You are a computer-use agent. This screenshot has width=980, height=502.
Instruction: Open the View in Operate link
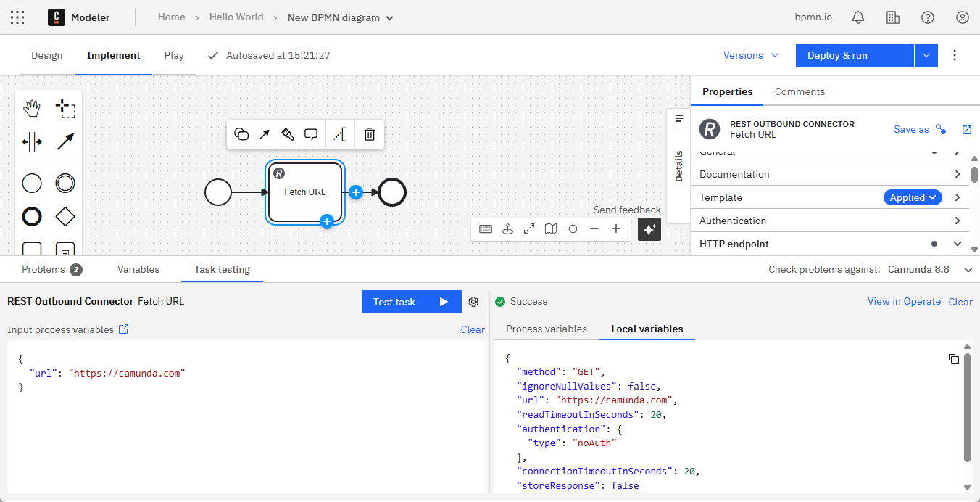[904, 301]
